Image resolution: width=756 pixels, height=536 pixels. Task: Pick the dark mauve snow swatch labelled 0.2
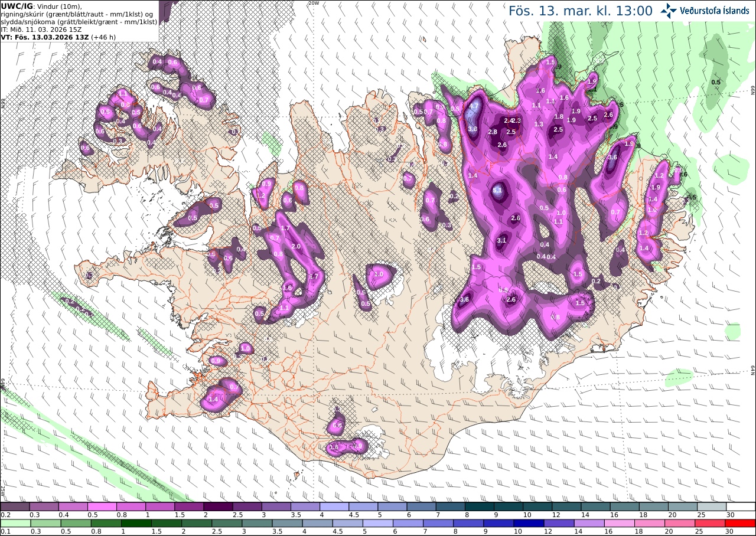click(15, 506)
